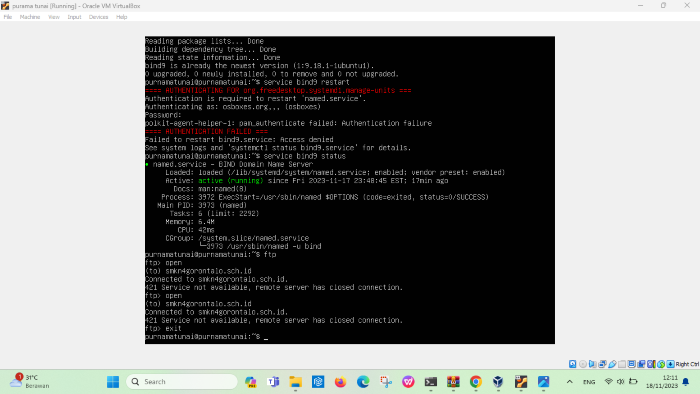Click the taskbar Search box
700x394 pixels.
click(x=182, y=382)
